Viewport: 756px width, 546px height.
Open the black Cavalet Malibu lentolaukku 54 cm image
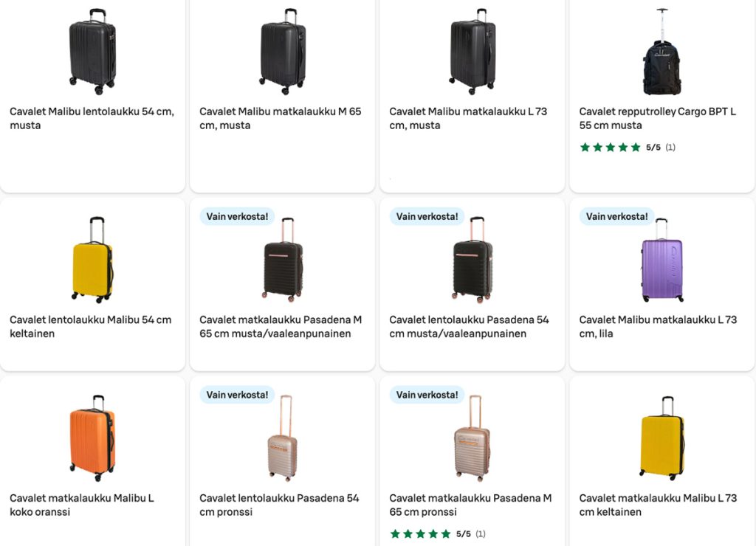pyautogui.click(x=92, y=52)
